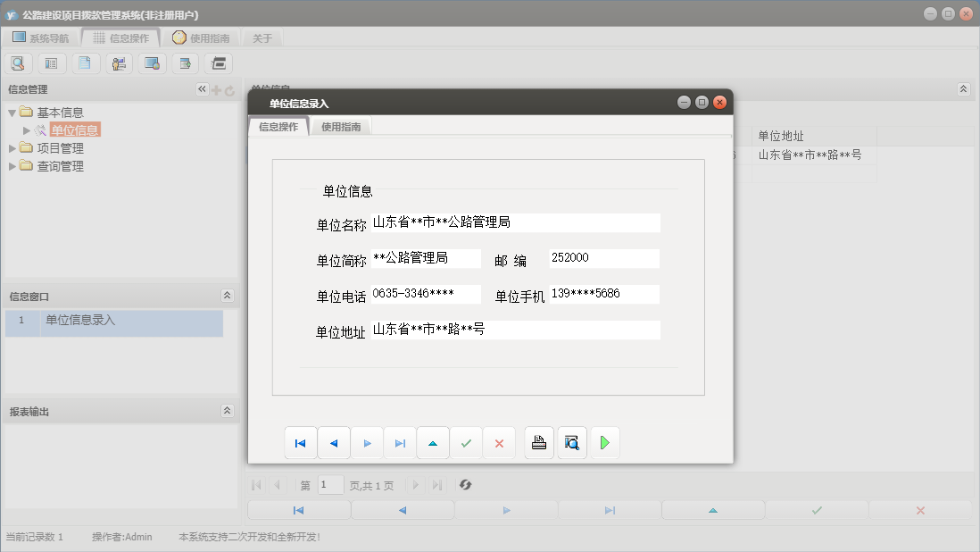This screenshot has height=552, width=980.
Task: Click the refresh icon in the pagination bar
Action: click(x=463, y=485)
